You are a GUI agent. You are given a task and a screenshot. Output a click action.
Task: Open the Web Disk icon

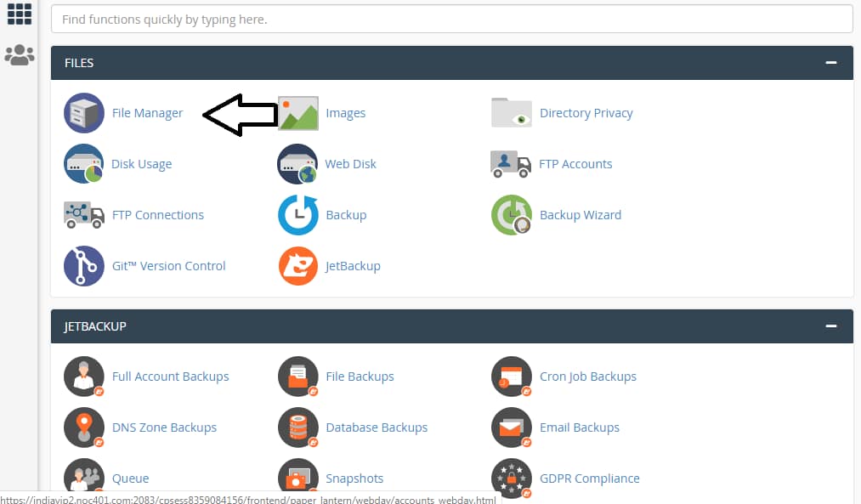297,164
